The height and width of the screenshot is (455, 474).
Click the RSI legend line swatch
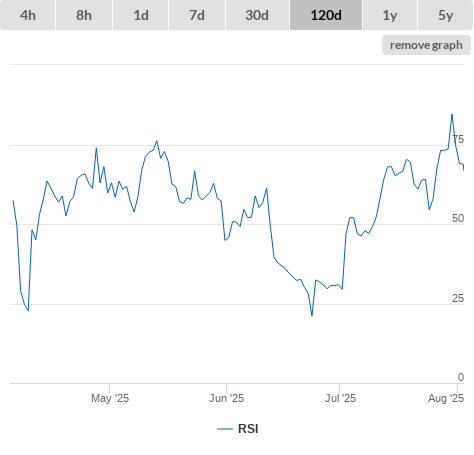tap(225, 429)
